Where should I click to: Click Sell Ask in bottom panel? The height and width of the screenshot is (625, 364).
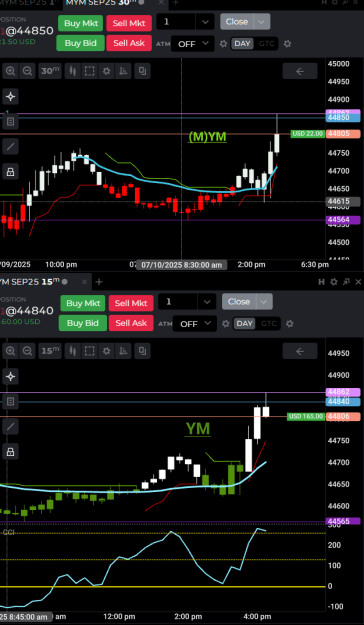click(x=131, y=323)
